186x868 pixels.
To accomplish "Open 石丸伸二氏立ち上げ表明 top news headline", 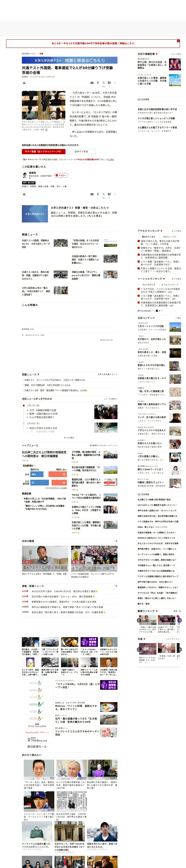I will pyautogui.click(x=44, y=454).
